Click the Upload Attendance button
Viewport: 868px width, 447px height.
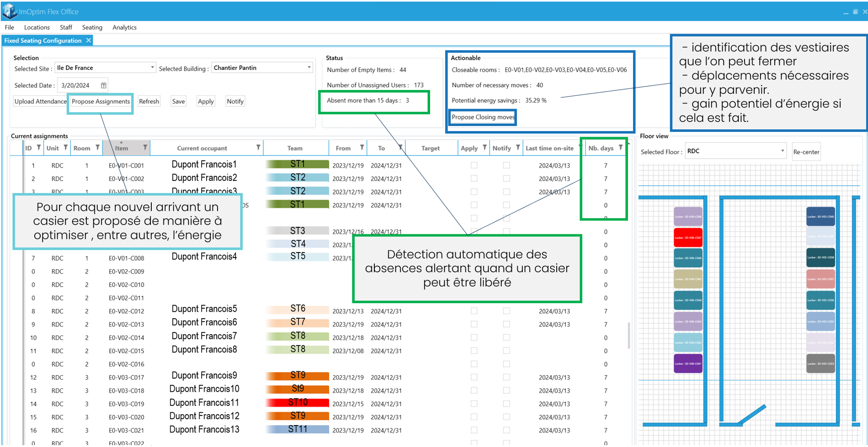tap(40, 101)
